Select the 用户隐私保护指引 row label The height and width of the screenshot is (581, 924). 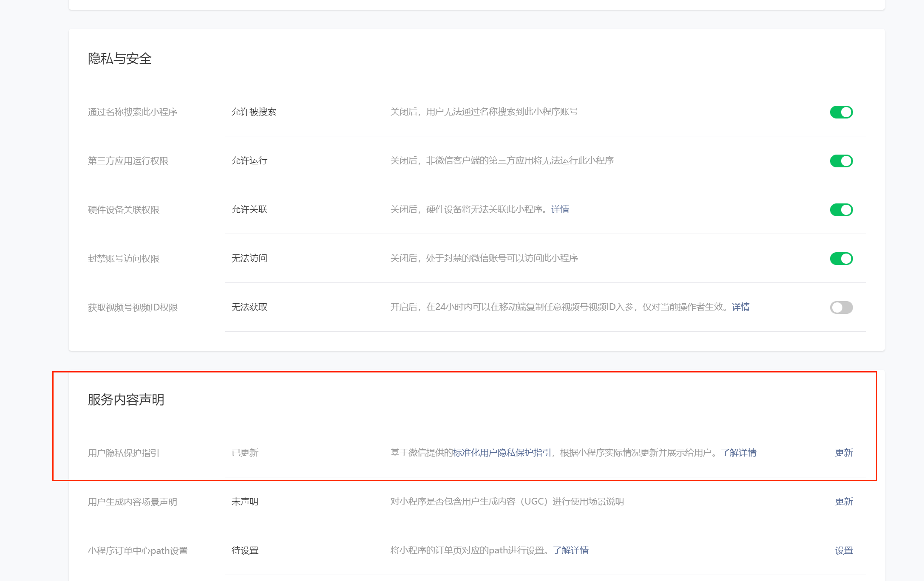pyautogui.click(x=123, y=453)
